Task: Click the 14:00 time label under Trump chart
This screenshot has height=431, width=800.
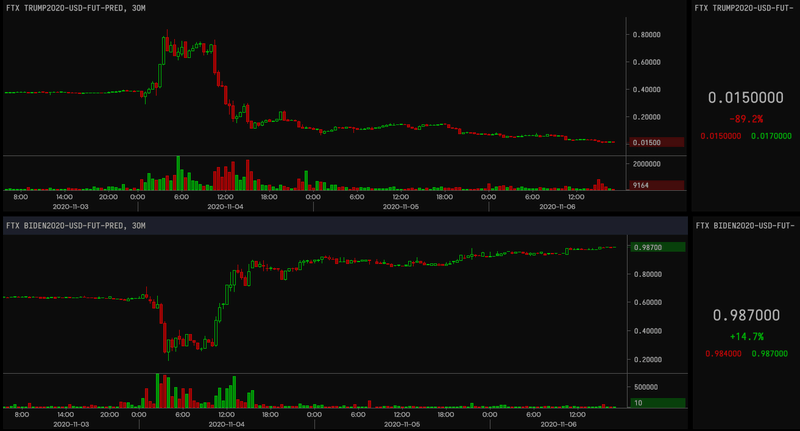Action: click(64, 197)
